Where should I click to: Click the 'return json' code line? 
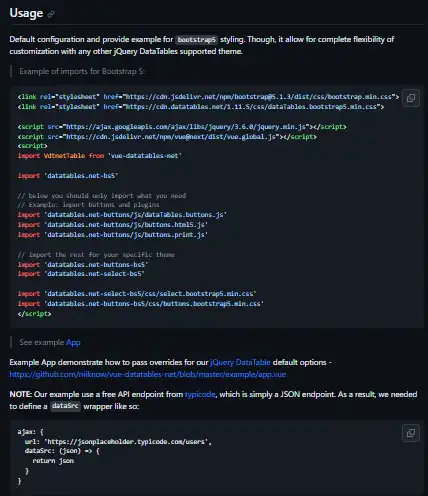53,461
